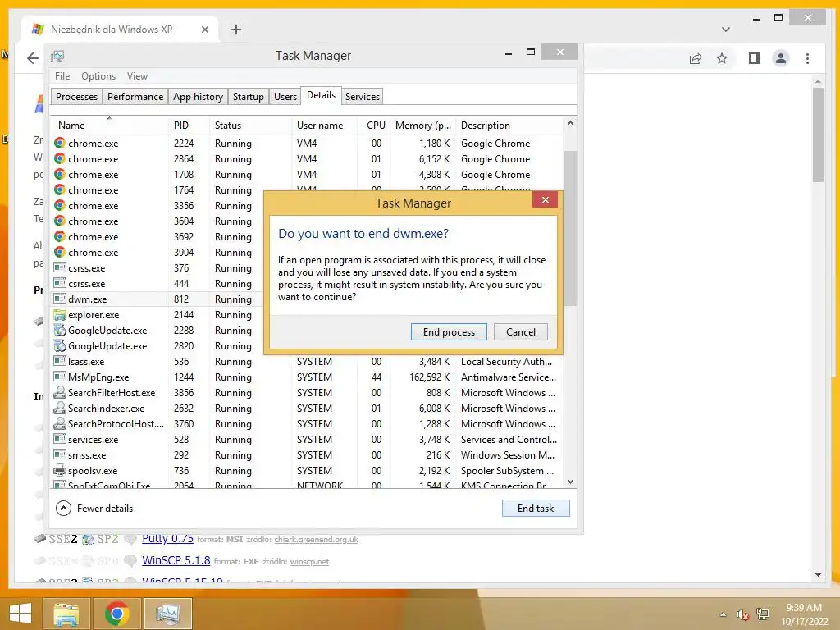Screen dimensions: 840x630
Task: Select chrome.exe icon with PID 3604
Action: pyautogui.click(x=59, y=221)
